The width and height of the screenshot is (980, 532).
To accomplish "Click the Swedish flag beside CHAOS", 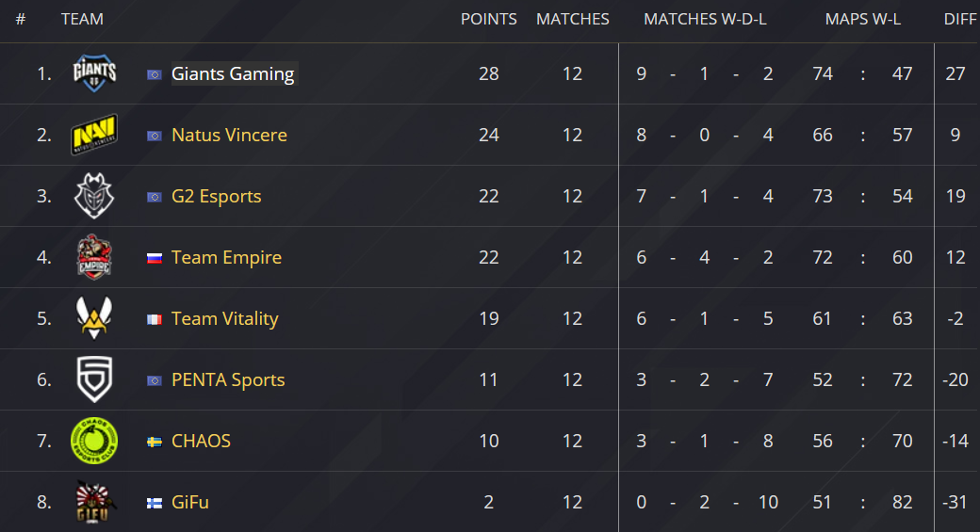I will (155, 442).
